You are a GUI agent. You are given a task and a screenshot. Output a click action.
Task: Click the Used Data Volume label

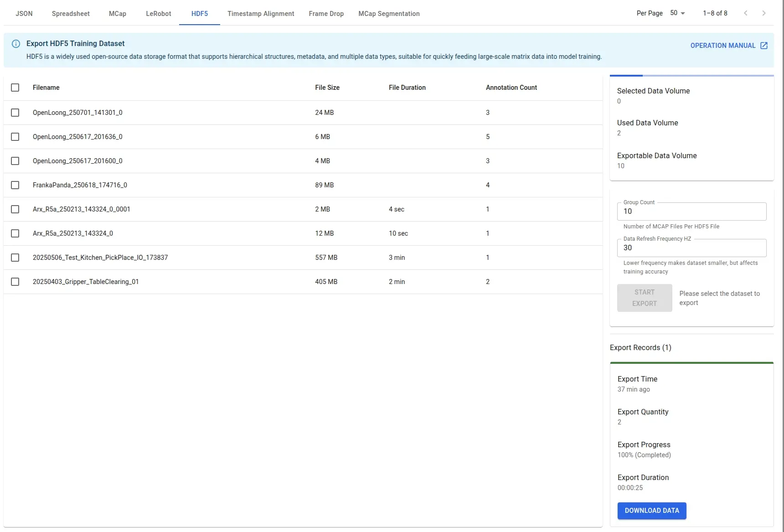647,123
